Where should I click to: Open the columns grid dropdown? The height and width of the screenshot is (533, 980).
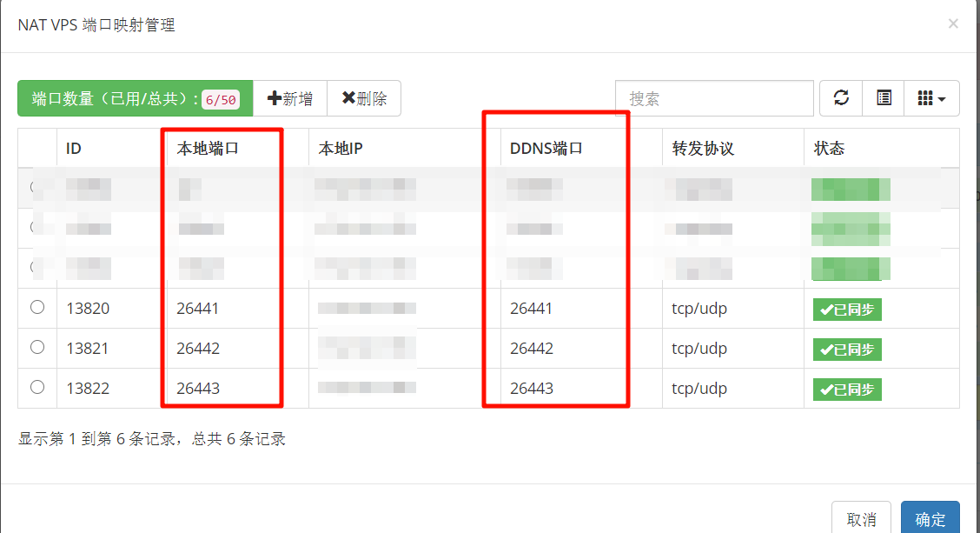931,98
